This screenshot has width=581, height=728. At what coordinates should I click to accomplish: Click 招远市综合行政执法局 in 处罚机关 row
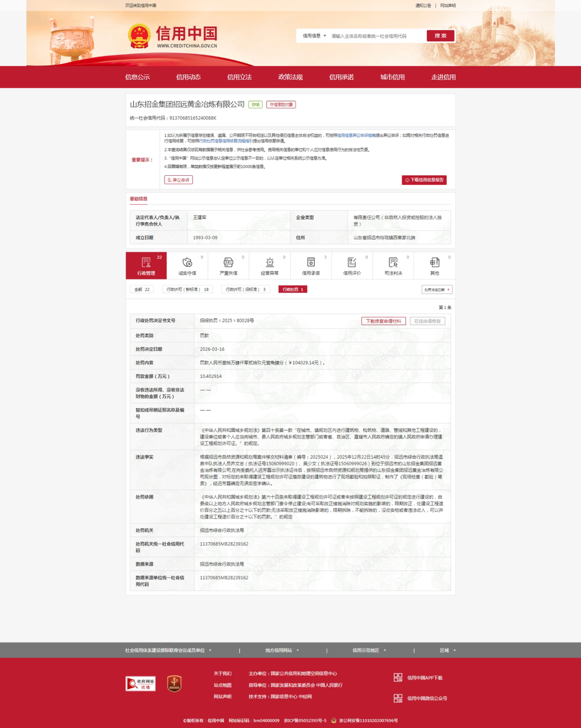click(222, 530)
